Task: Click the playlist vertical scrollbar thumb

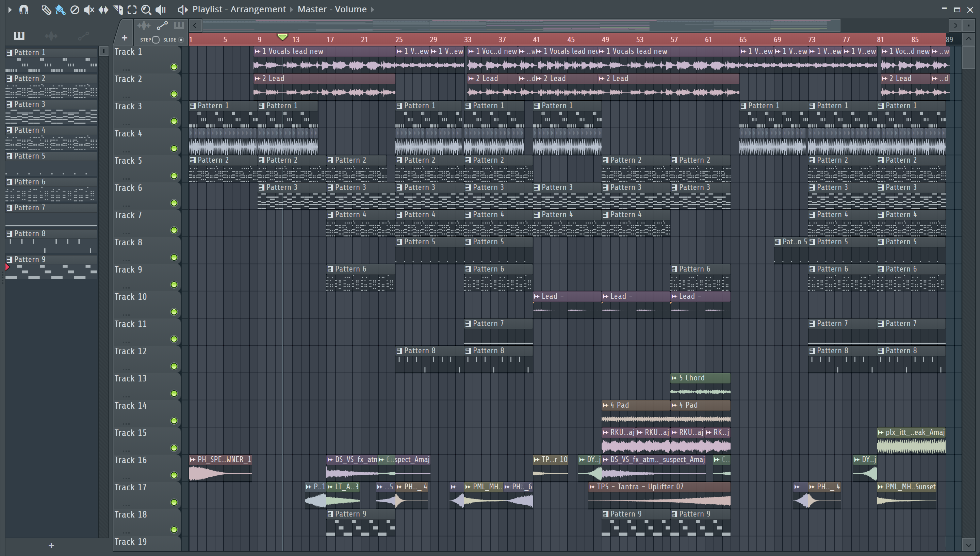Action: (968, 58)
